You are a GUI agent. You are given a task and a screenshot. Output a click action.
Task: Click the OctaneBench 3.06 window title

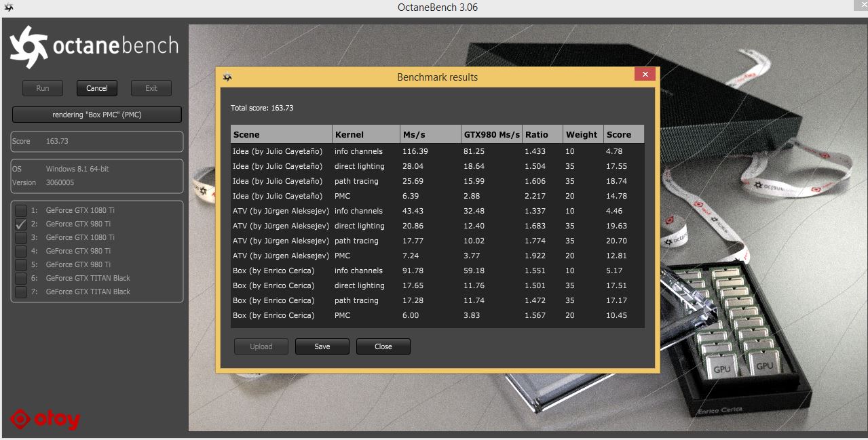click(x=438, y=7)
